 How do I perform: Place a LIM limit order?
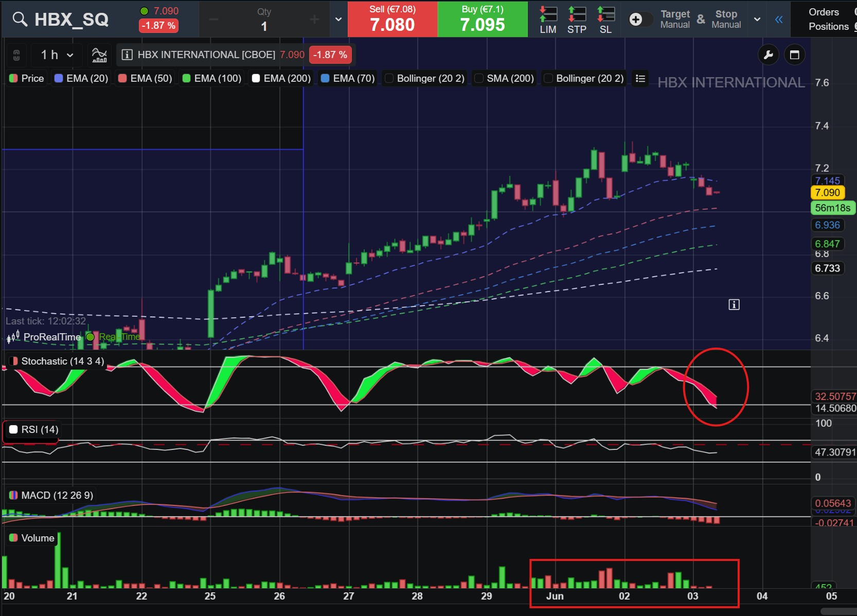coord(548,20)
